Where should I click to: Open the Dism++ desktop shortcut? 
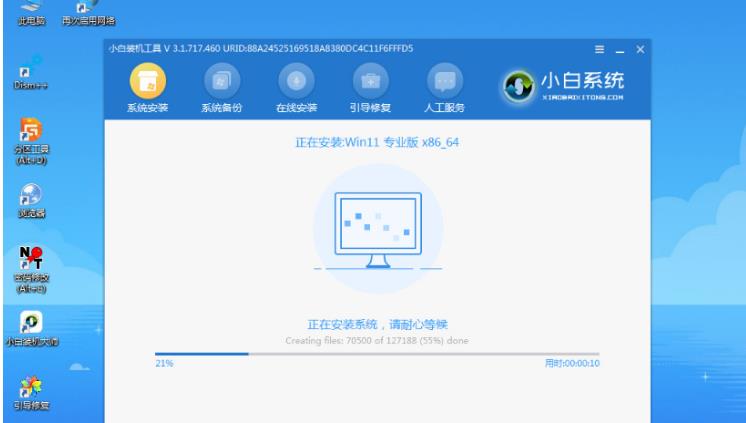point(30,73)
